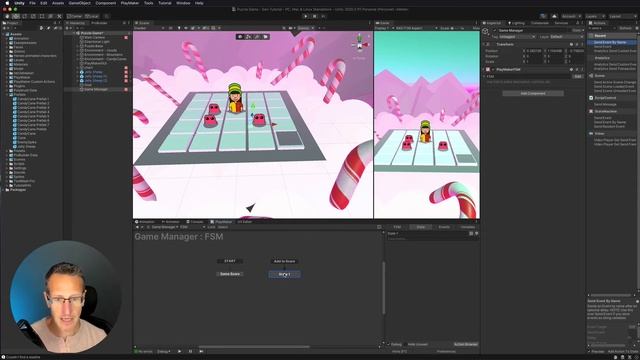
Task: Open the Tag dropdown in Inspector
Action: 517,37
